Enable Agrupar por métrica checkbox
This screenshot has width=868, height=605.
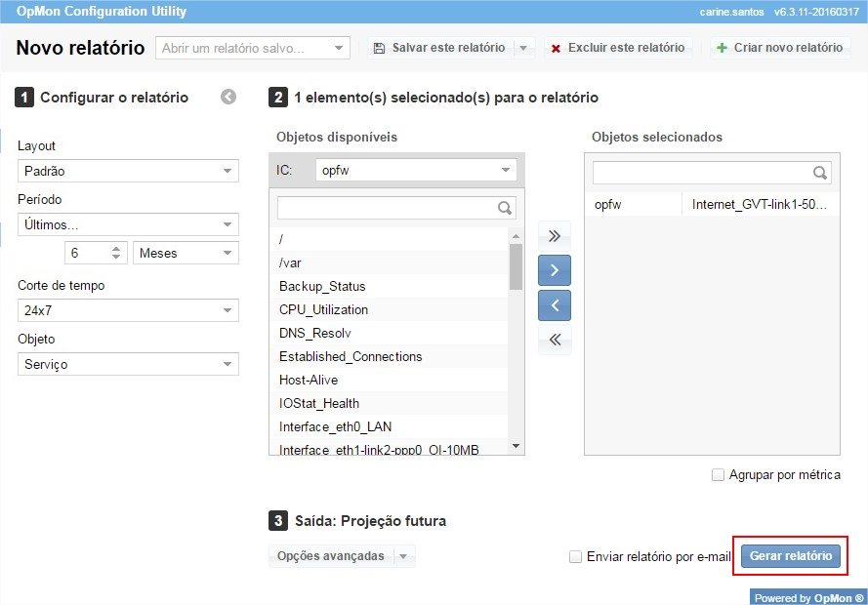(x=719, y=475)
